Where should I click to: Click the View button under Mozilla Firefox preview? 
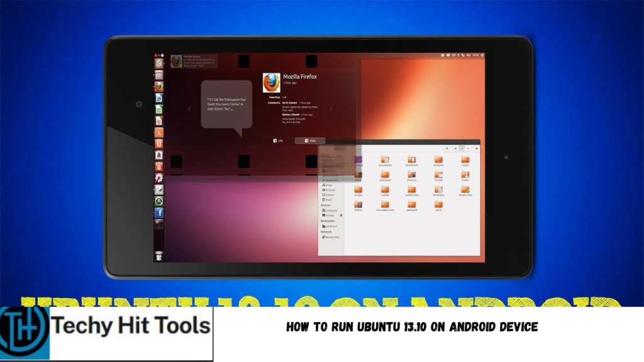[311, 141]
